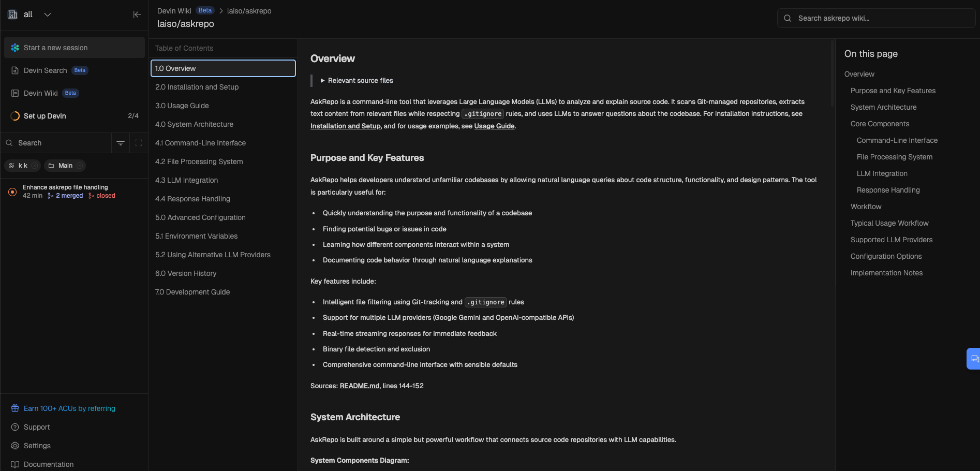Open '4.3 LLM Integration' page
Screen dimensions: 980x471
(223, 180)
